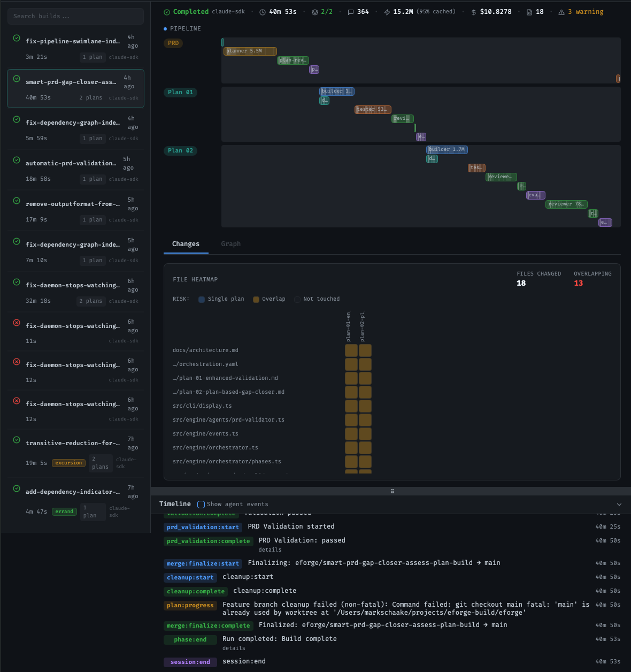
Task: Click the Completed status check icon
Action: click(167, 12)
